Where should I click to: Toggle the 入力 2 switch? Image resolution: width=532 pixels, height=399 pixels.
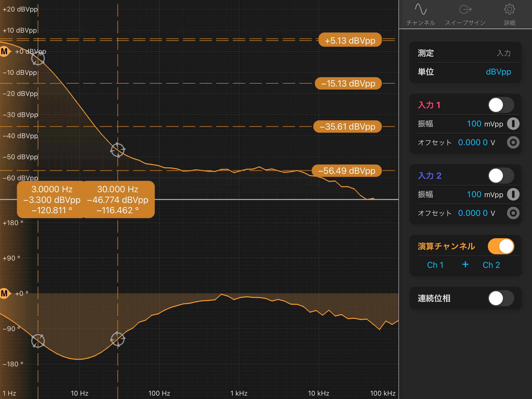tap(501, 176)
